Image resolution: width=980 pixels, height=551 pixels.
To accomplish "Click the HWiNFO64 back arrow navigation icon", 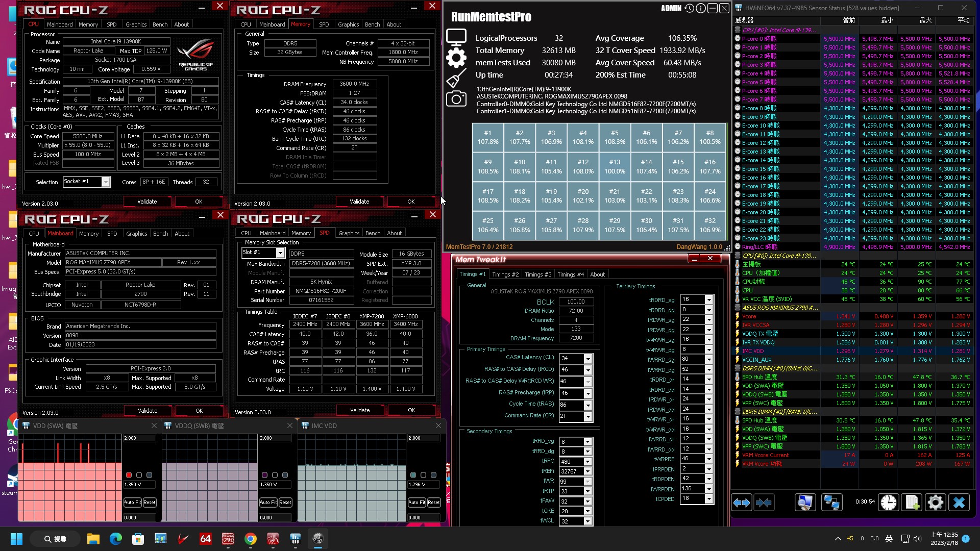I will [x=742, y=503].
